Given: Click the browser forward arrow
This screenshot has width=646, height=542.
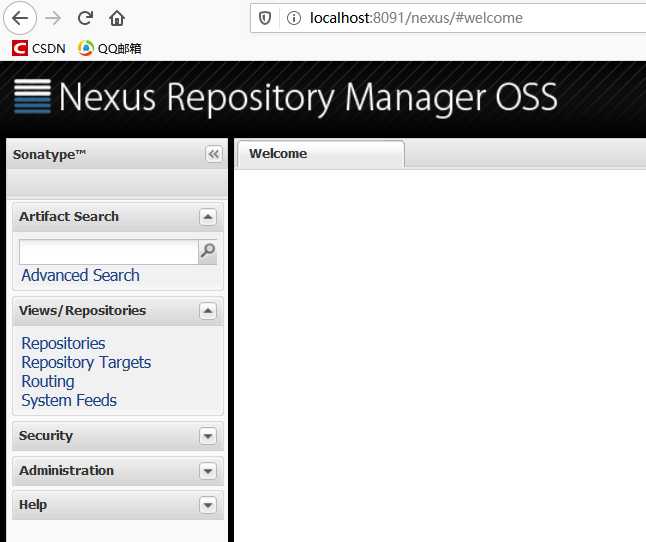Looking at the screenshot, I should [x=53, y=18].
